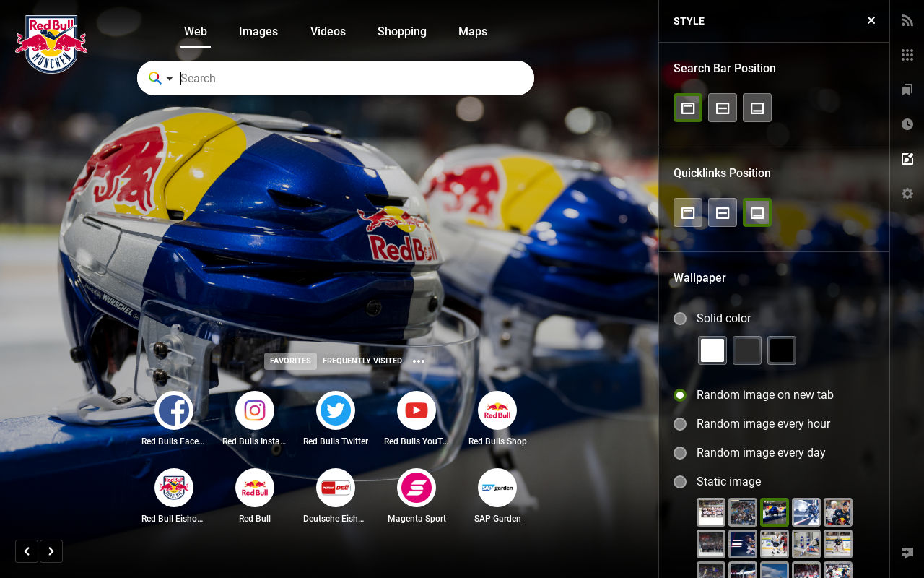Open the Red Bulls YouTube quicklink
The width and height of the screenshot is (924, 578).
(x=417, y=410)
